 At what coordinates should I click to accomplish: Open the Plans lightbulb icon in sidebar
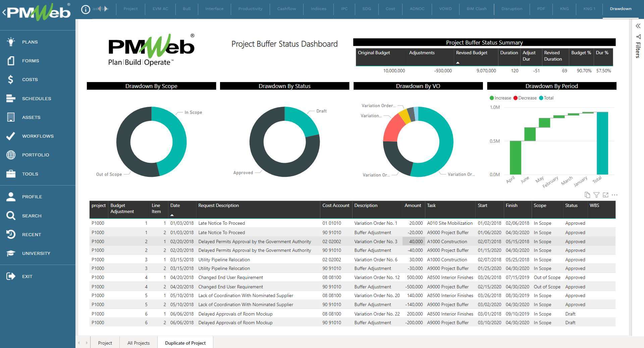pyautogui.click(x=11, y=42)
